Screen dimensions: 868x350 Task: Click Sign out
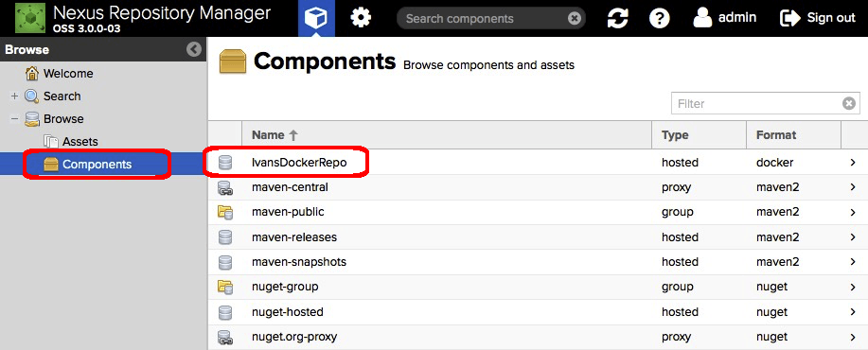[x=818, y=18]
